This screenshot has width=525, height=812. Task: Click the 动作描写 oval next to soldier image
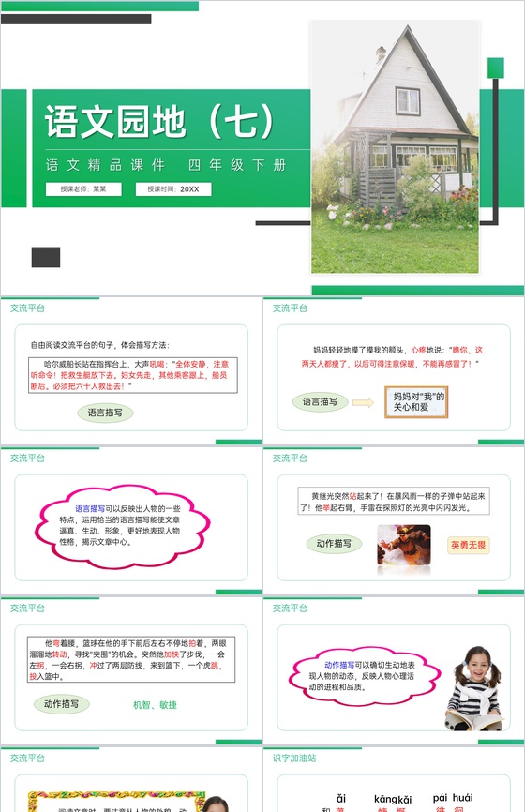(x=334, y=544)
